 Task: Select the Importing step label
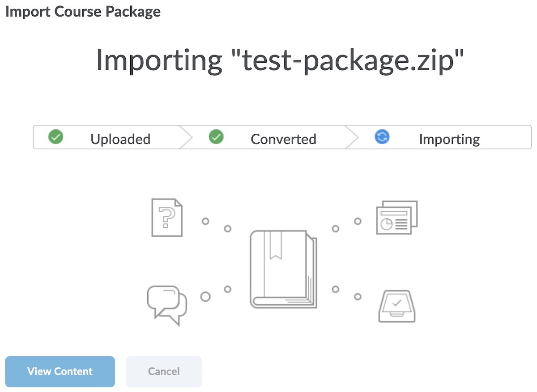[449, 139]
